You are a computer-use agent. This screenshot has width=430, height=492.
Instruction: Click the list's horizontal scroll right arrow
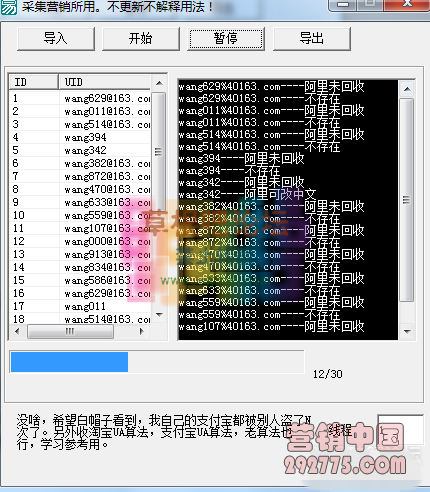click(142, 331)
